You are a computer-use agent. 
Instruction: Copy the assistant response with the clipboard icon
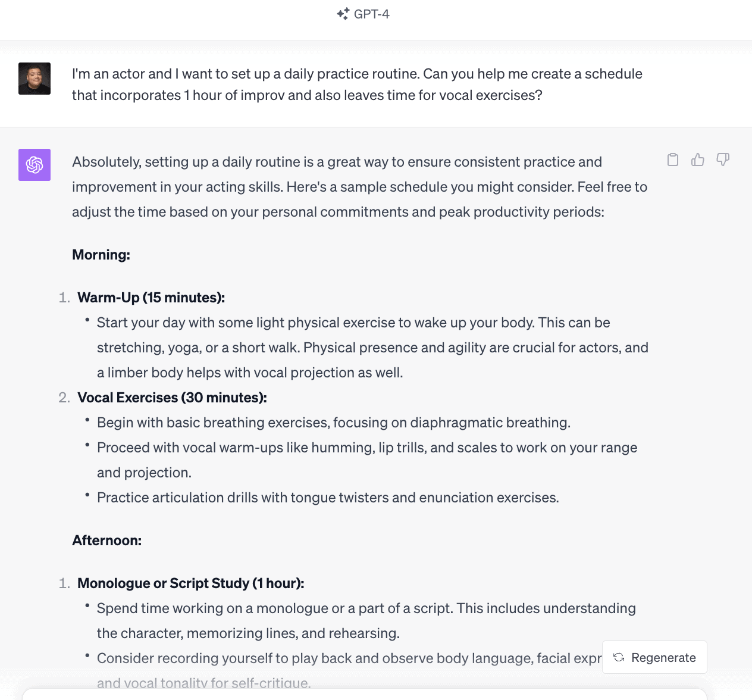click(x=673, y=160)
